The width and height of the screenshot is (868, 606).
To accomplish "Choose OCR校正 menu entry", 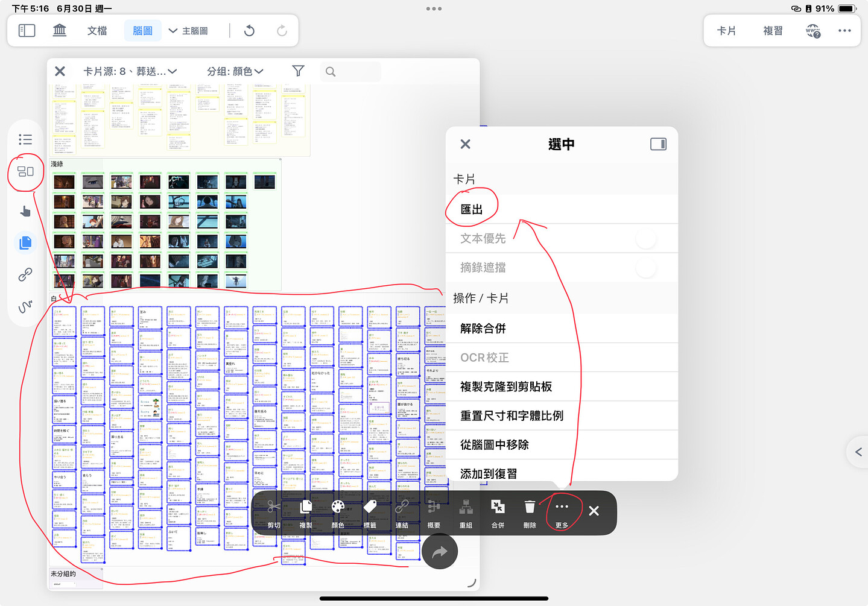I will click(x=562, y=358).
